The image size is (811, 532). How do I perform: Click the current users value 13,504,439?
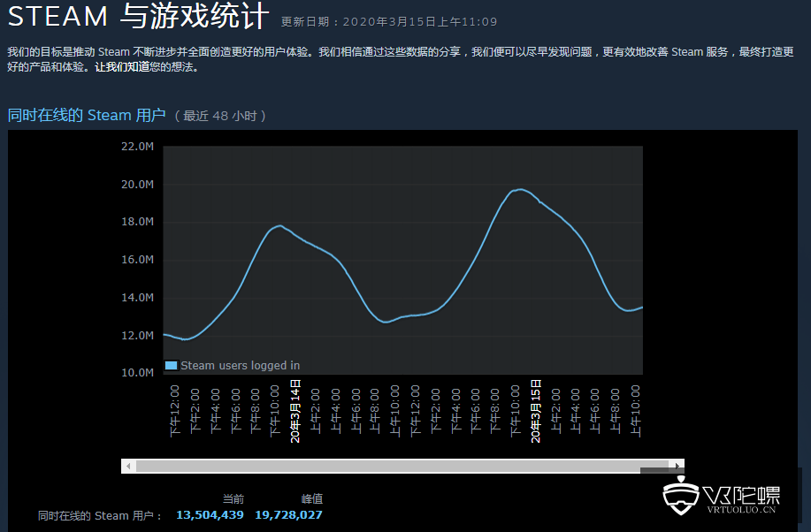coord(210,515)
